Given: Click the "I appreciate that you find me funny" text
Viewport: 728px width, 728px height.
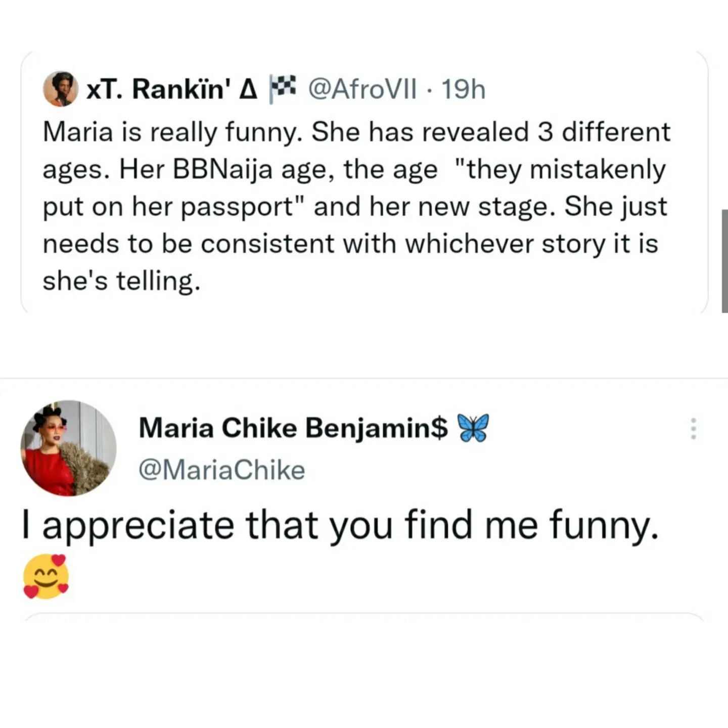Looking at the screenshot, I should 341,526.
